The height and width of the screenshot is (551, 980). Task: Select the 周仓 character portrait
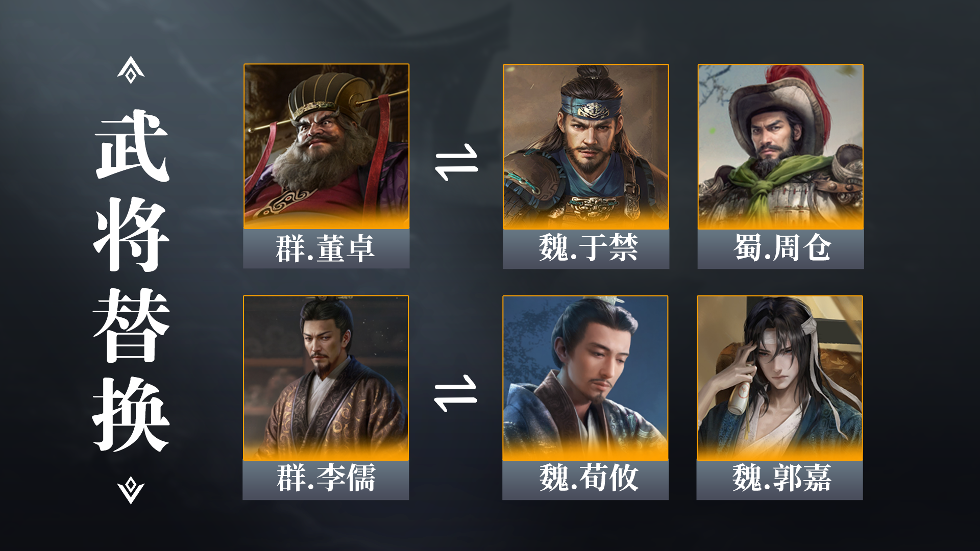click(780, 147)
